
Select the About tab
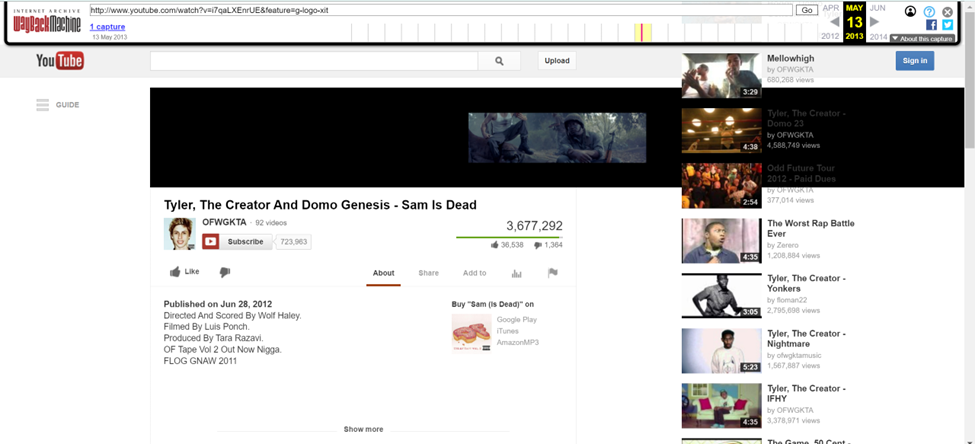click(x=384, y=273)
